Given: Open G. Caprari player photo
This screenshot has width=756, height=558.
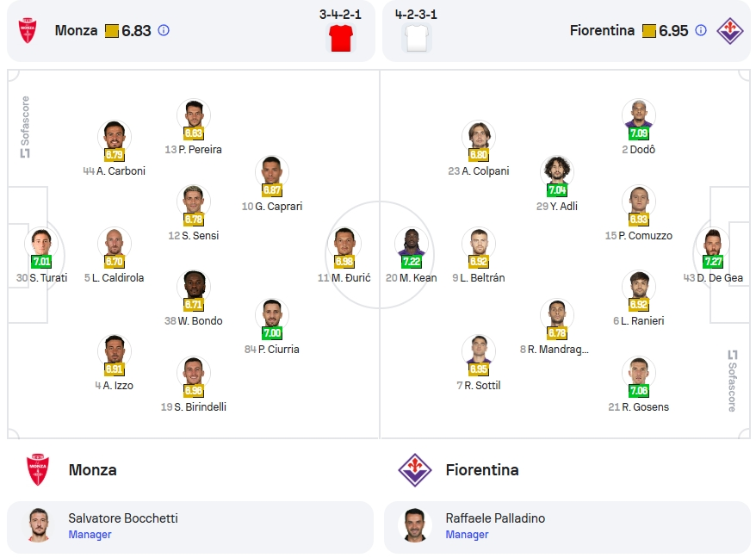Looking at the screenshot, I should click(x=272, y=173).
